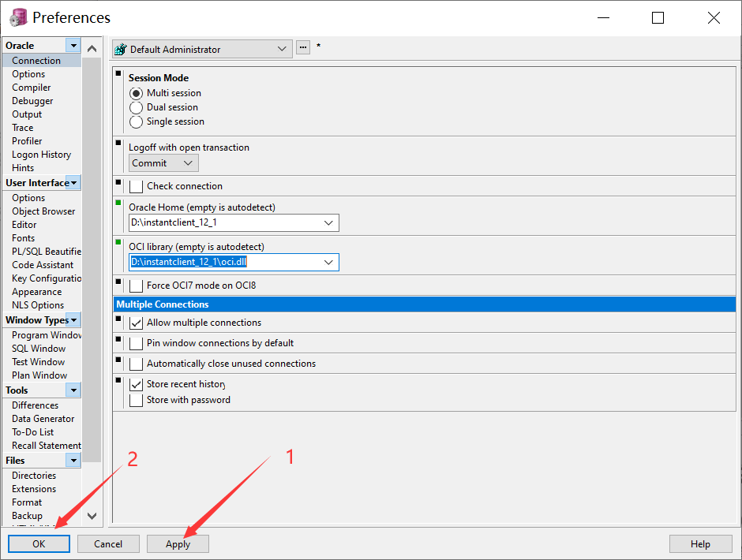Screen dimensions: 742x560
Task: Toggle Force OCI7 mode on OCI8
Action: 136,286
